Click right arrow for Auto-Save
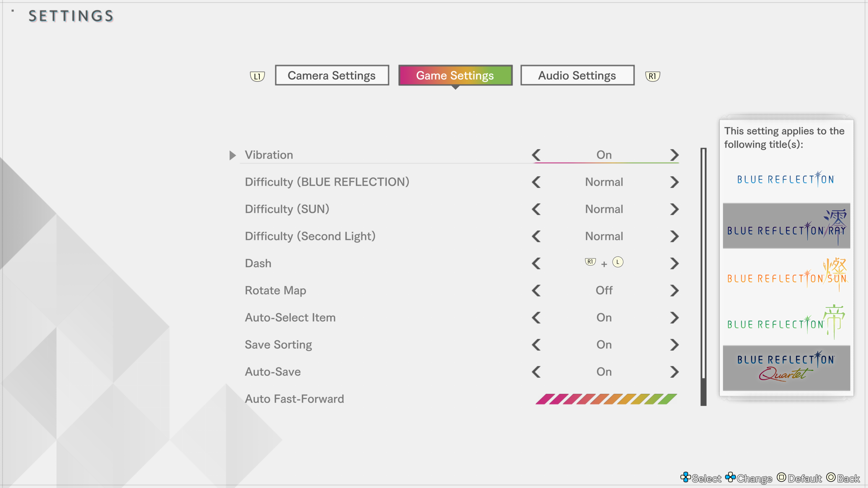This screenshot has width=868, height=488. pos(674,372)
